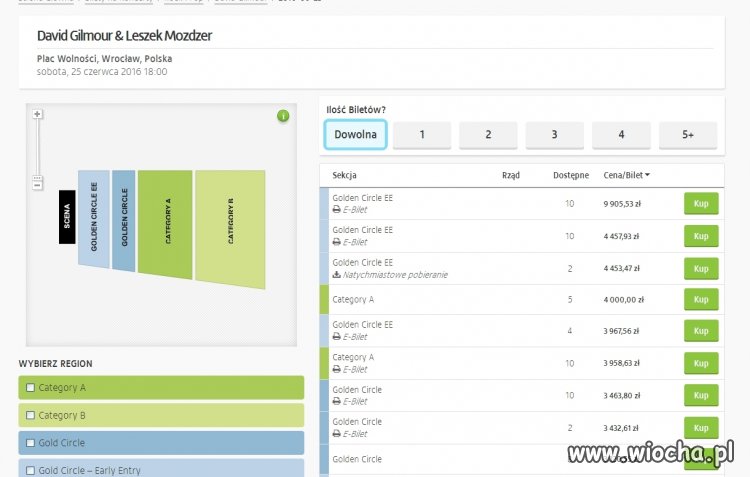This screenshot has width=750, height=477.
Task: Tick the Category A region checkbox
Action: [x=31, y=388]
